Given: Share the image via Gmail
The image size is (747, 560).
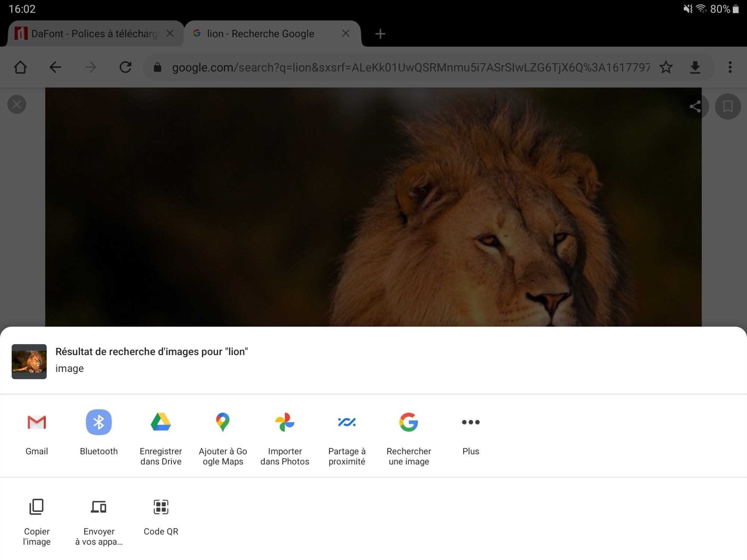Looking at the screenshot, I should tap(37, 422).
